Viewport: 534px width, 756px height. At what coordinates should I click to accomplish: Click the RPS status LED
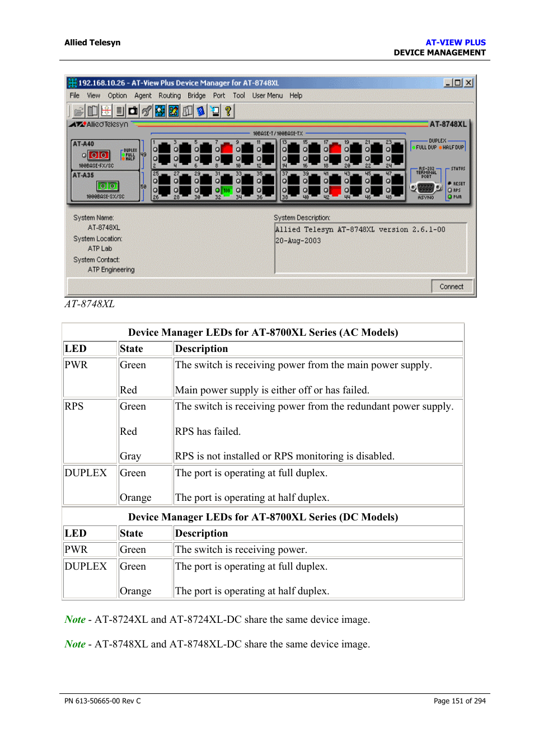click(449, 190)
